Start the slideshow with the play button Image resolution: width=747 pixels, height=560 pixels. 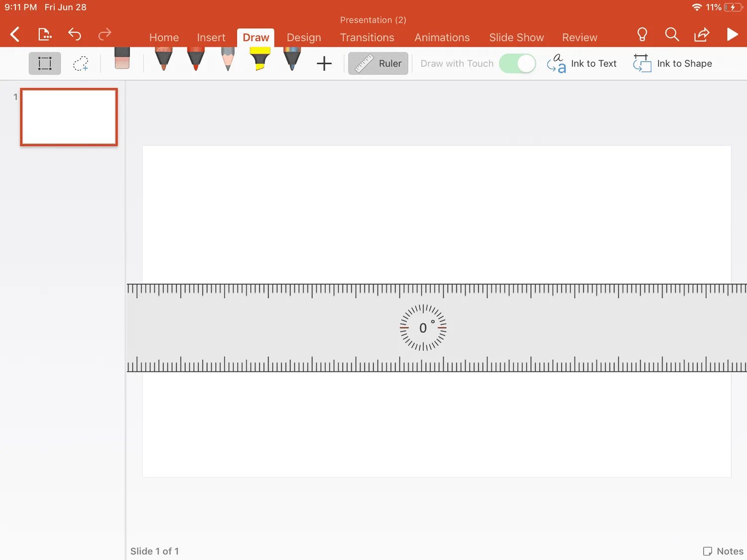[732, 34]
